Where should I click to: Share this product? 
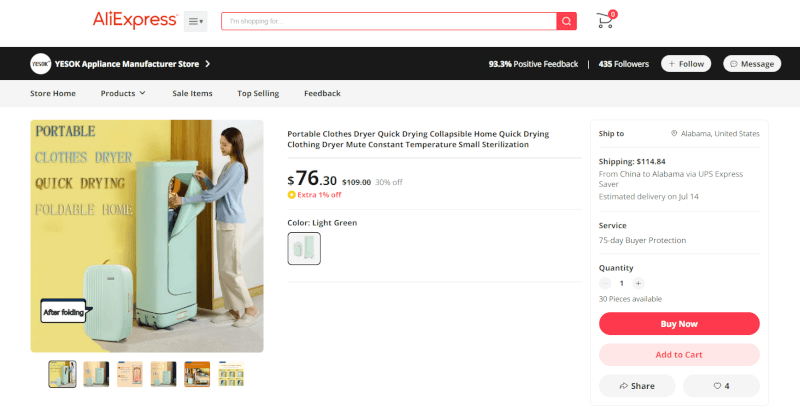click(x=637, y=386)
